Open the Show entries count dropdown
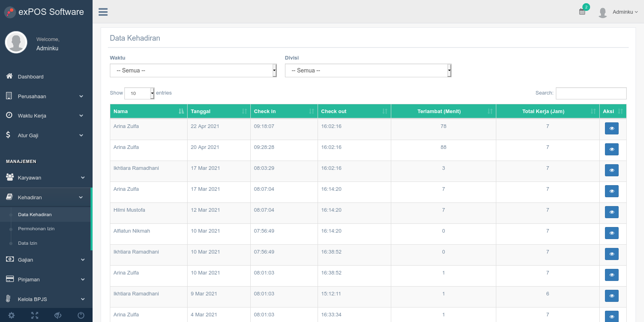644x322 pixels. (x=139, y=93)
